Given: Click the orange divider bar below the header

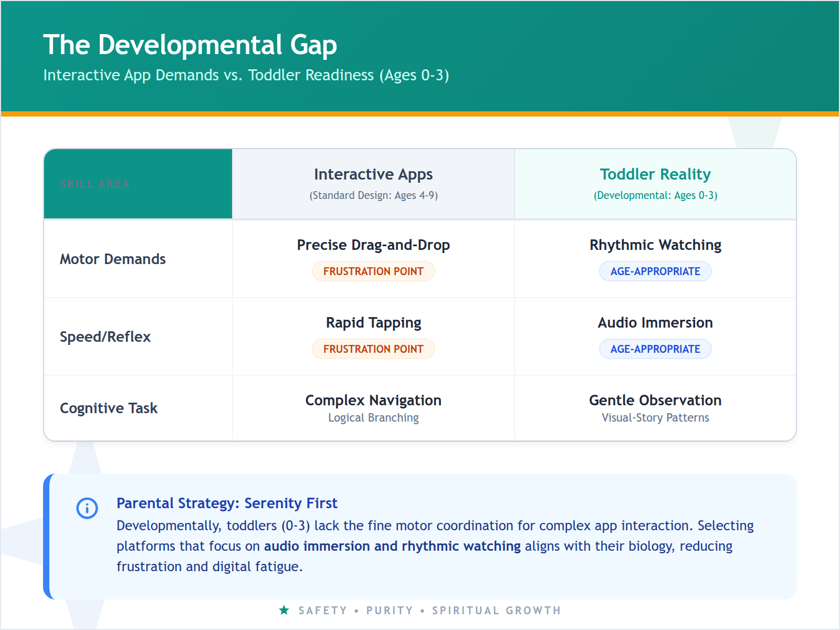Looking at the screenshot, I should tap(420, 112).
